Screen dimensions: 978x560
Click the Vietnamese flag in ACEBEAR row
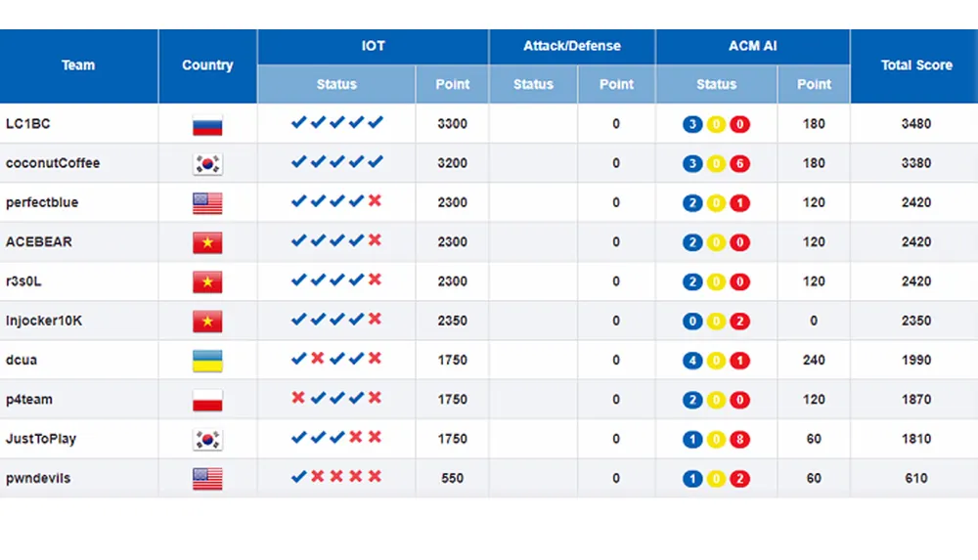(207, 242)
